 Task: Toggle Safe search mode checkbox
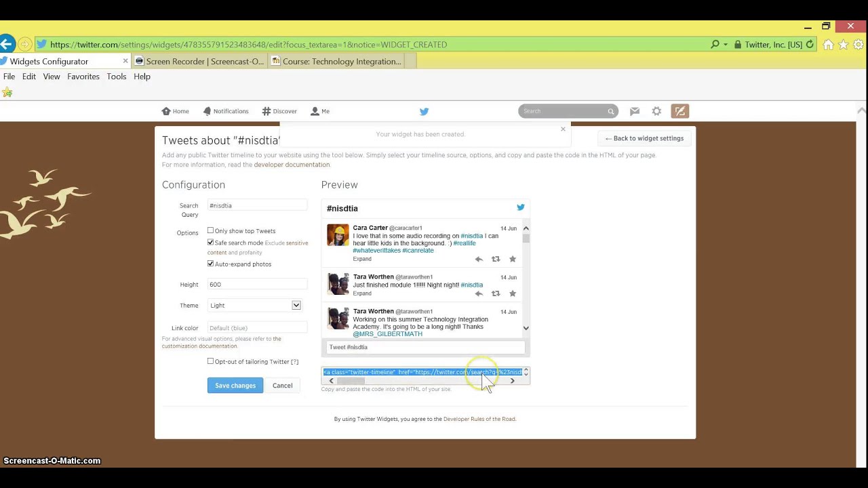[x=210, y=243]
